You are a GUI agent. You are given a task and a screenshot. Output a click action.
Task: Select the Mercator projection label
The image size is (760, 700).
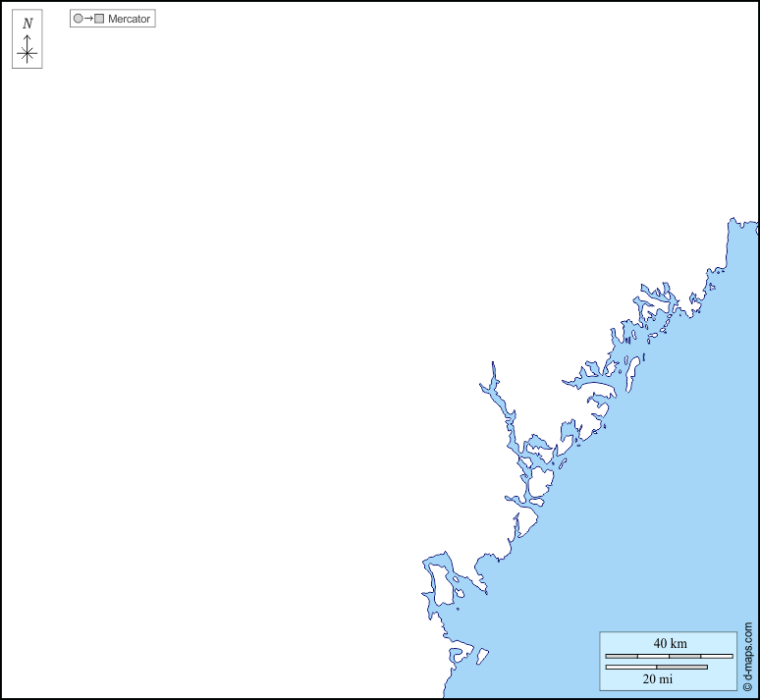tap(129, 19)
